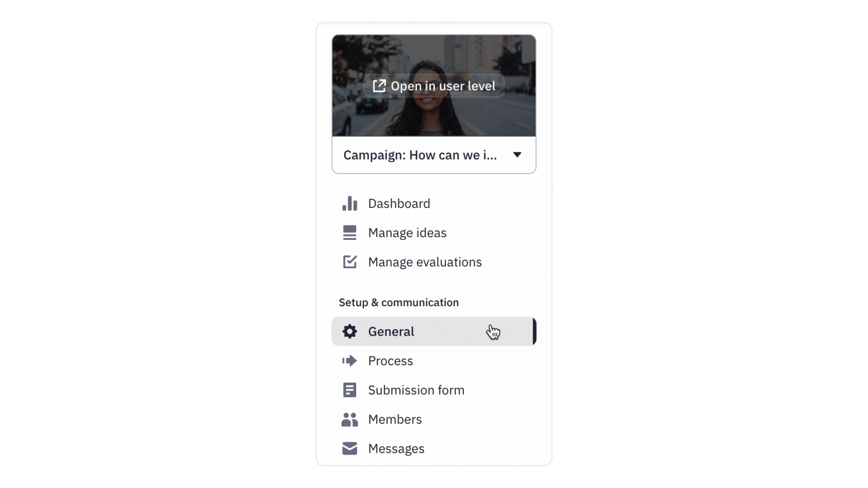Open the Dashboard menu item
The image size is (868, 488).
click(434, 204)
